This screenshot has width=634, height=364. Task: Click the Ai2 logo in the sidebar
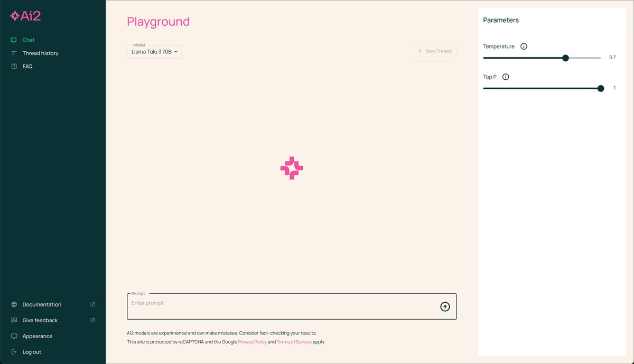tap(25, 16)
